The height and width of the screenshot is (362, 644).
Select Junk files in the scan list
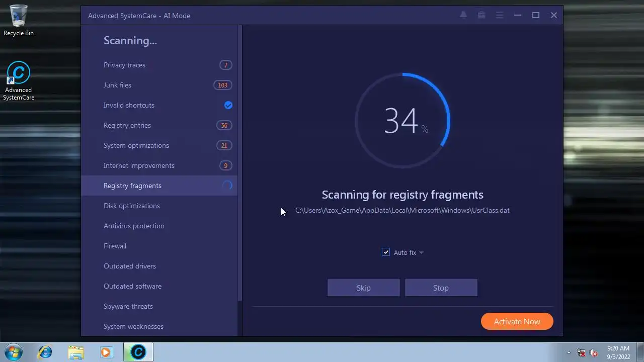click(159, 85)
